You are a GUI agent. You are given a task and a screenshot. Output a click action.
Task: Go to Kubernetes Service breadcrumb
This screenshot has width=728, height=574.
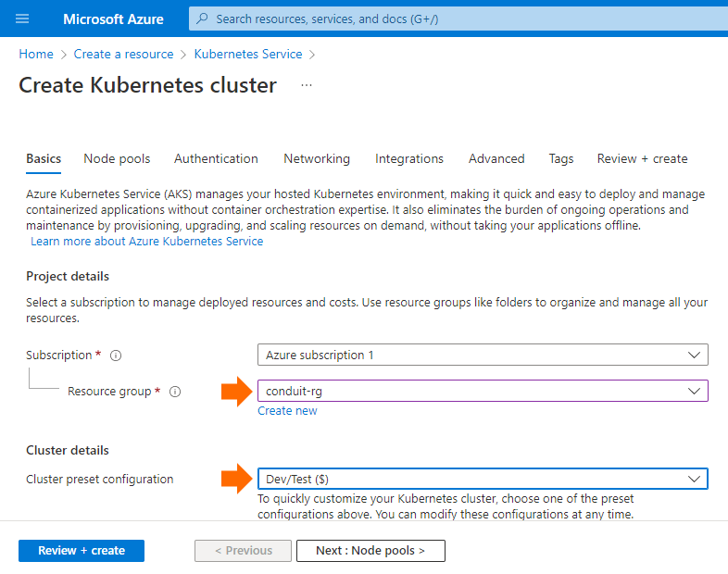248,54
